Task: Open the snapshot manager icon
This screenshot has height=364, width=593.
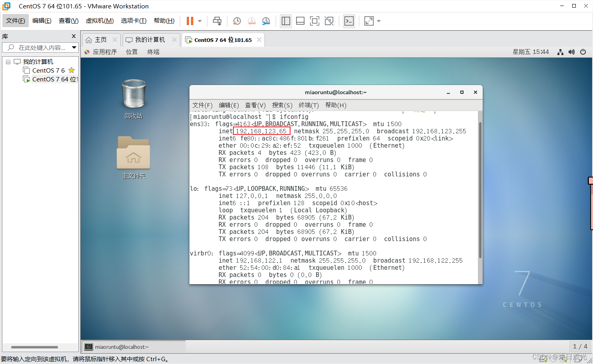Action: pyautogui.click(x=266, y=21)
